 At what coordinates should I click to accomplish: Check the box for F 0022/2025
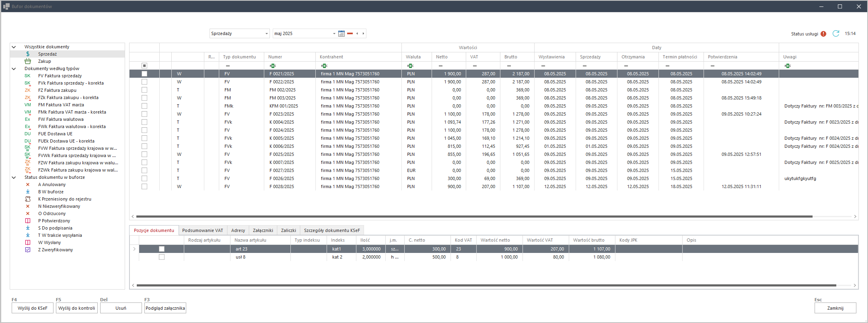click(x=144, y=82)
